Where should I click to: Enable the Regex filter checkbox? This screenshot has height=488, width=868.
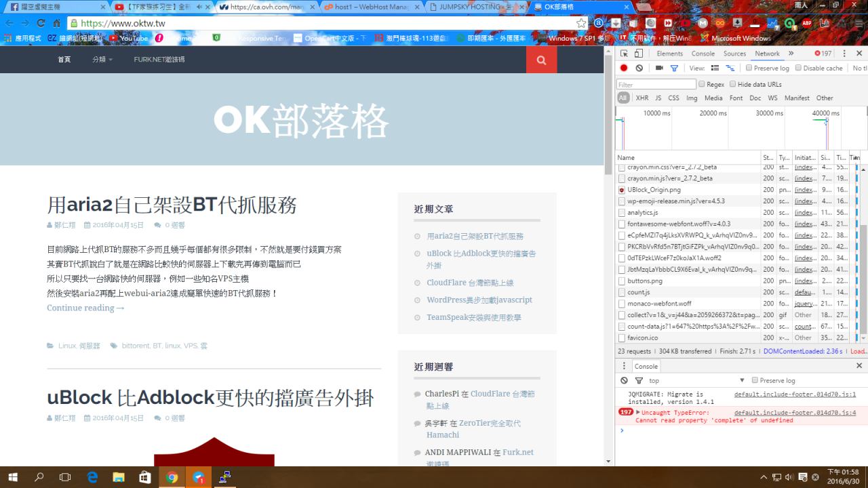pos(702,84)
